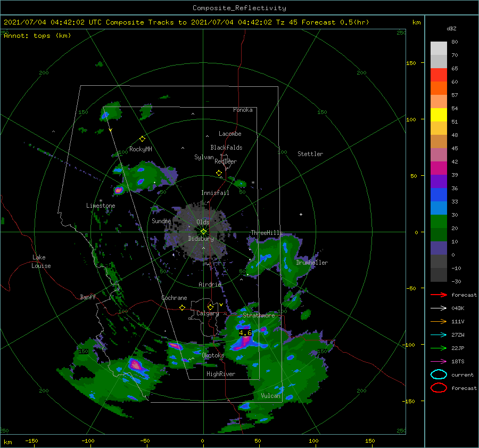Click the yellow radar-center marker near Olds
The width and height of the screenshot is (479, 448).
[203, 232]
